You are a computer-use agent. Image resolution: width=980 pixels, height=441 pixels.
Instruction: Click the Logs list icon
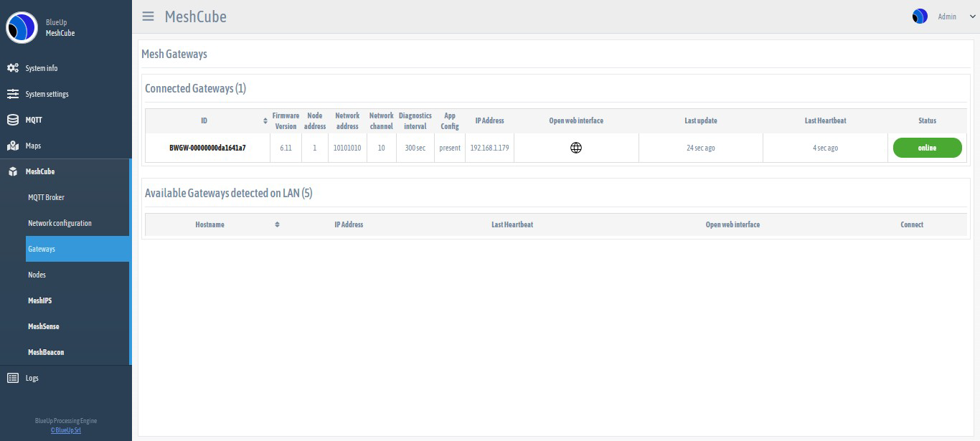13,378
